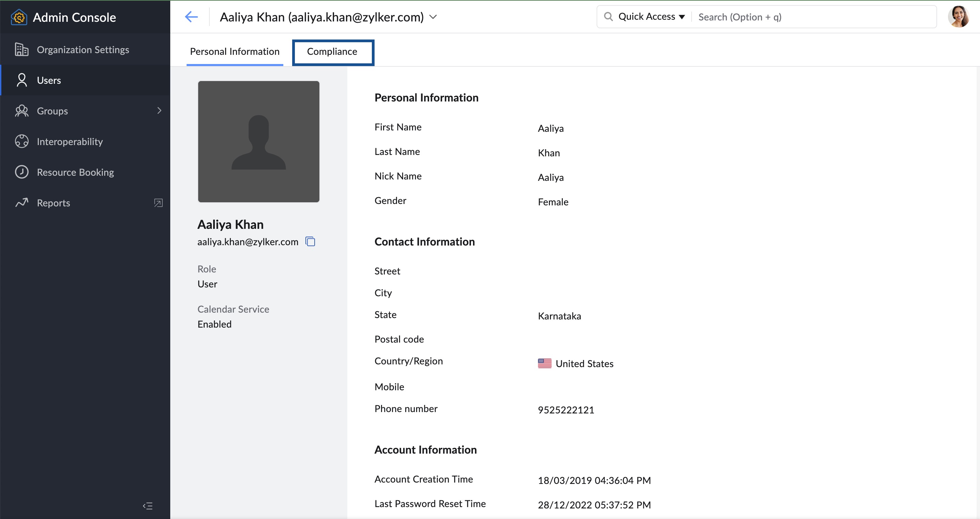Copy the email address via copy icon
The image size is (980, 519).
pos(310,241)
